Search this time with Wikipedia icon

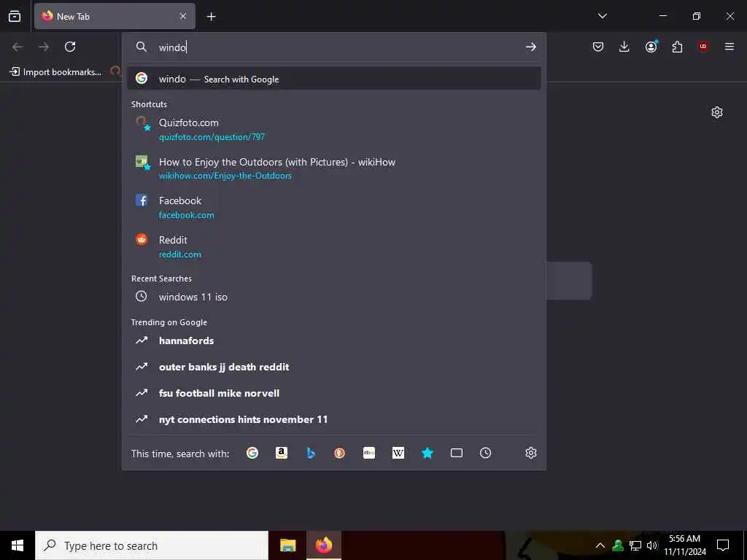coord(398,453)
